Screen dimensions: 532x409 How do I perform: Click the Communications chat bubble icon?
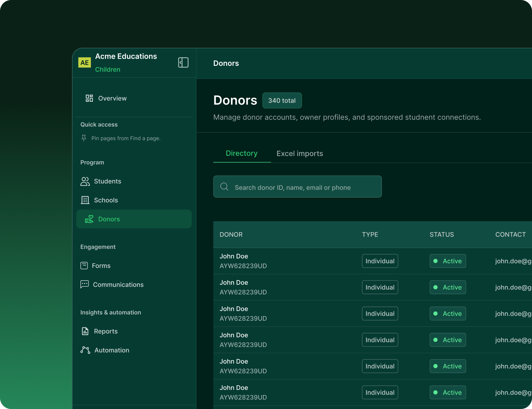[x=84, y=285]
